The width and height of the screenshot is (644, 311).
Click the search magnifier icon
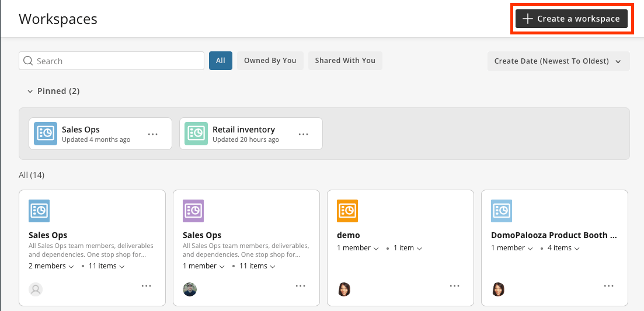(28, 61)
